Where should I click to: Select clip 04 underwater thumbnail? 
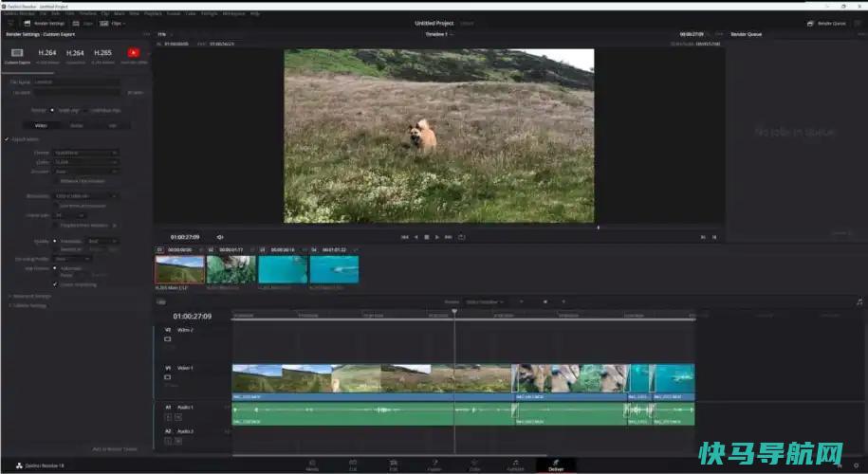click(x=334, y=269)
